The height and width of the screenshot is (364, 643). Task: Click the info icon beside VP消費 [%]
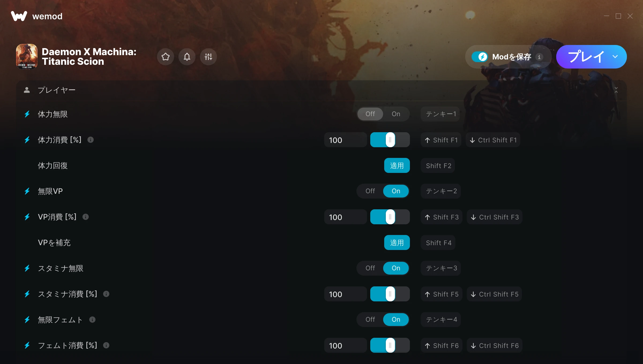(x=85, y=217)
